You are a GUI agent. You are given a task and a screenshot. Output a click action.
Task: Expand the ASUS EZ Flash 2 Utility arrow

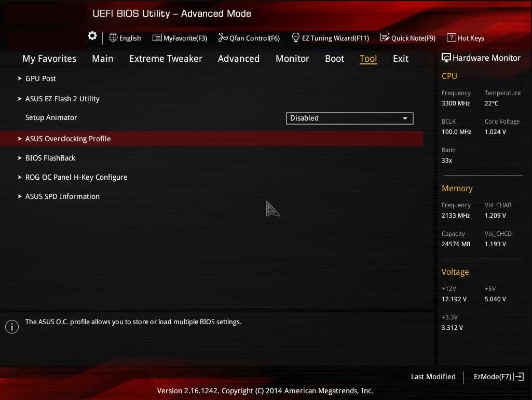tap(20, 99)
